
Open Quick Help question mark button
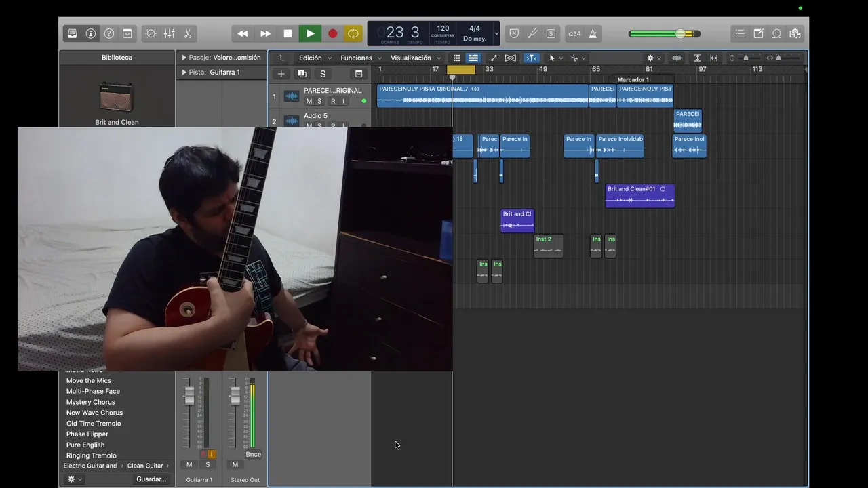(x=109, y=33)
